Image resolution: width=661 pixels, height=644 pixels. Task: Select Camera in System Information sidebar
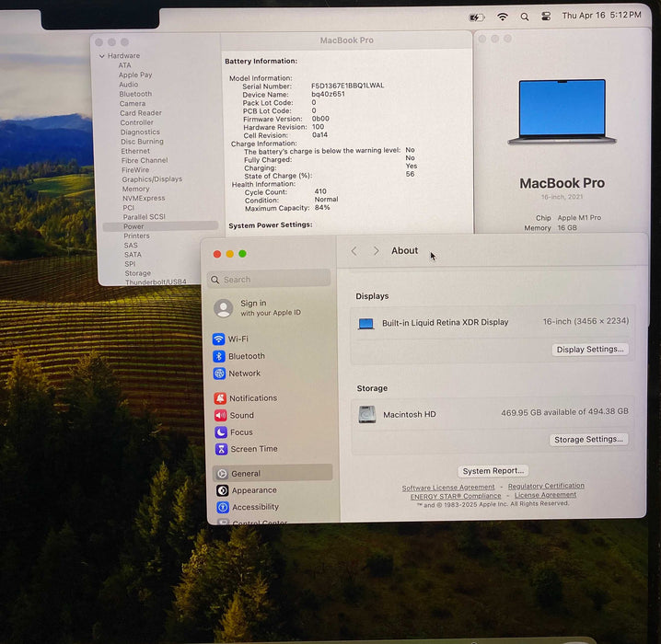click(x=133, y=104)
